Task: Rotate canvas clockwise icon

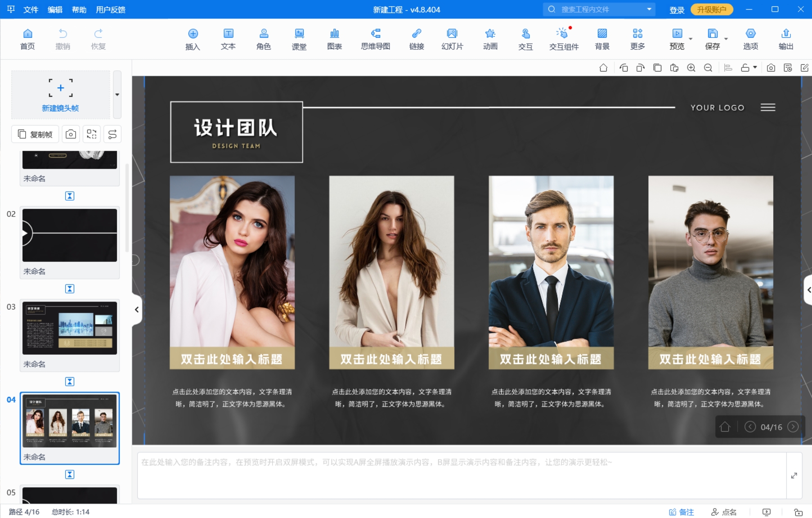Action: tap(640, 68)
